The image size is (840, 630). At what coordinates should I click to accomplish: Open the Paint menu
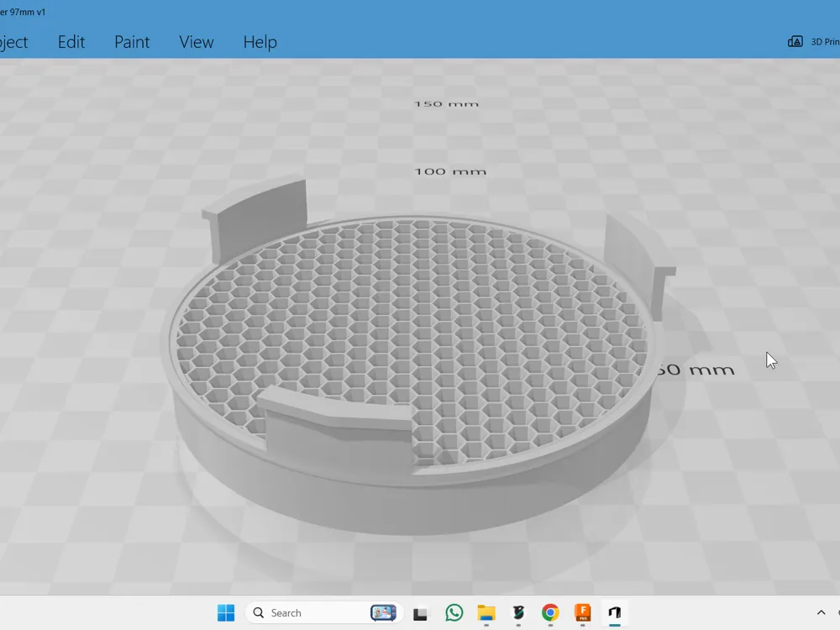click(x=132, y=42)
